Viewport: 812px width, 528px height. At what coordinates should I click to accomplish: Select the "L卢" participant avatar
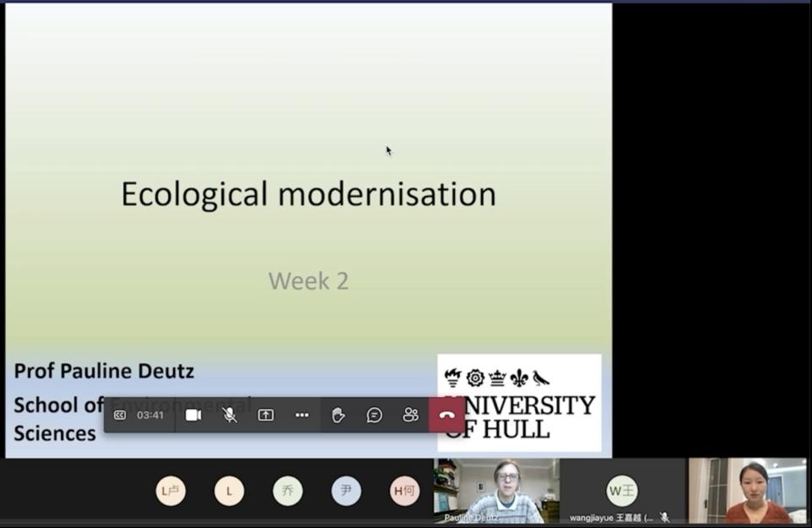(171, 491)
